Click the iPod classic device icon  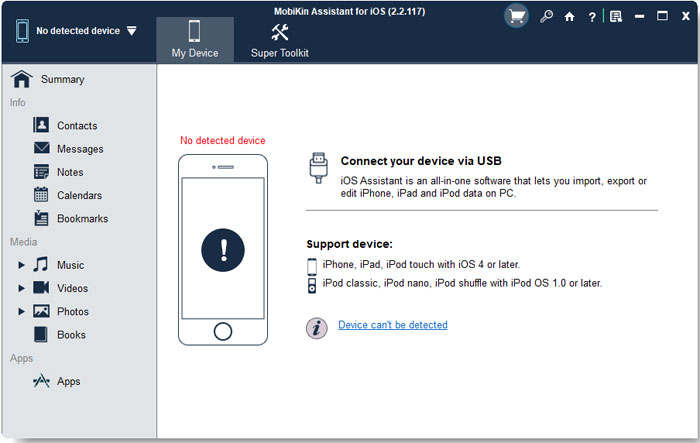click(x=312, y=285)
